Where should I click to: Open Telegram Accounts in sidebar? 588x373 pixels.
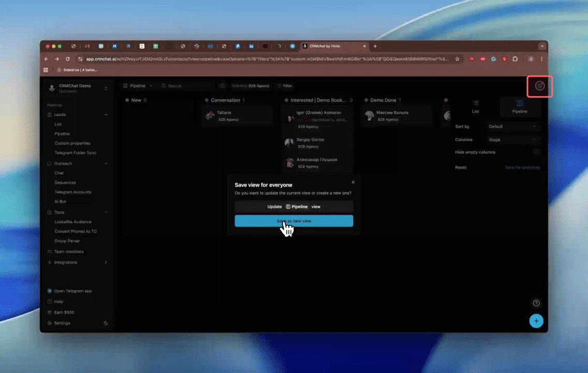73,192
